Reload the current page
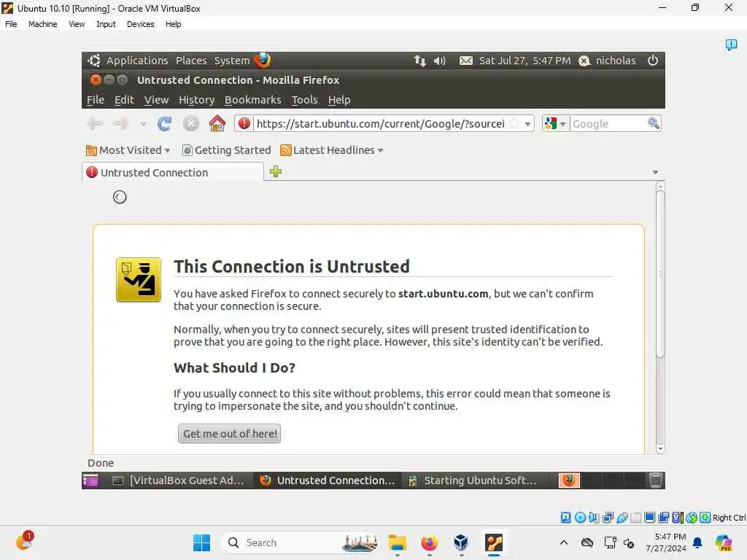The image size is (747, 560). pos(164,124)
